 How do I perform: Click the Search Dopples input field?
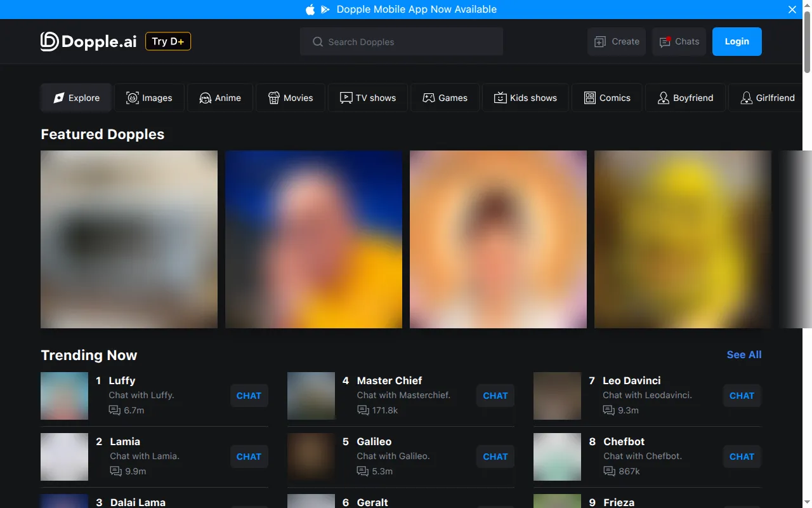point(402,42)
